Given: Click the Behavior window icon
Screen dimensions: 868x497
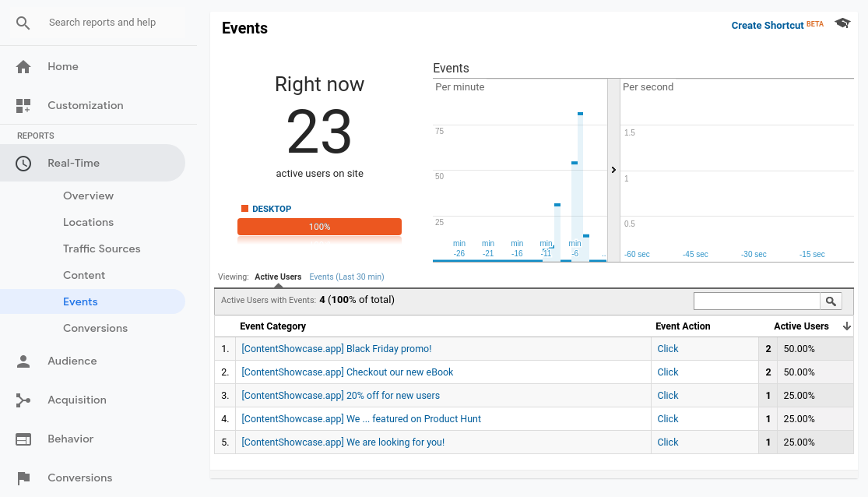Looking at the screenshot, I should tap(23, 439).
